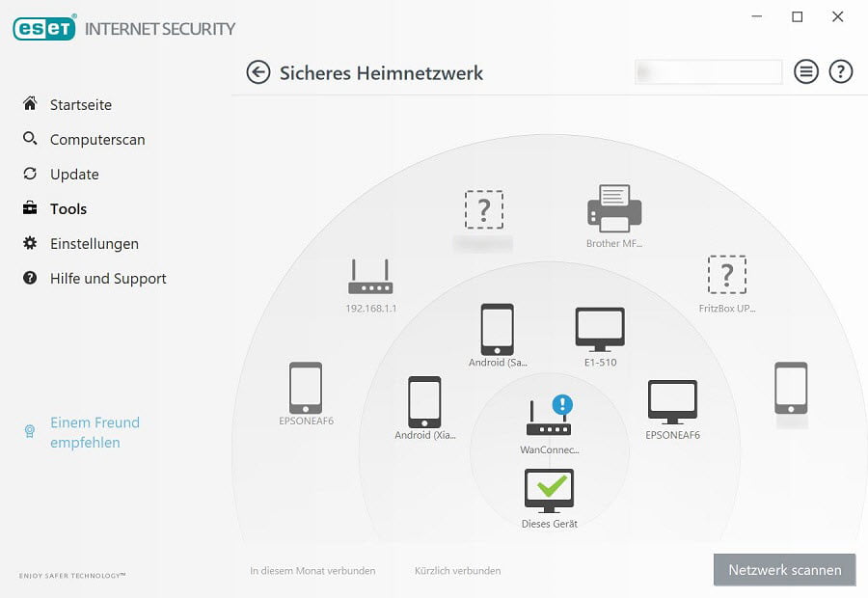Click the Computerscan magnifier icon

point(30,139)
